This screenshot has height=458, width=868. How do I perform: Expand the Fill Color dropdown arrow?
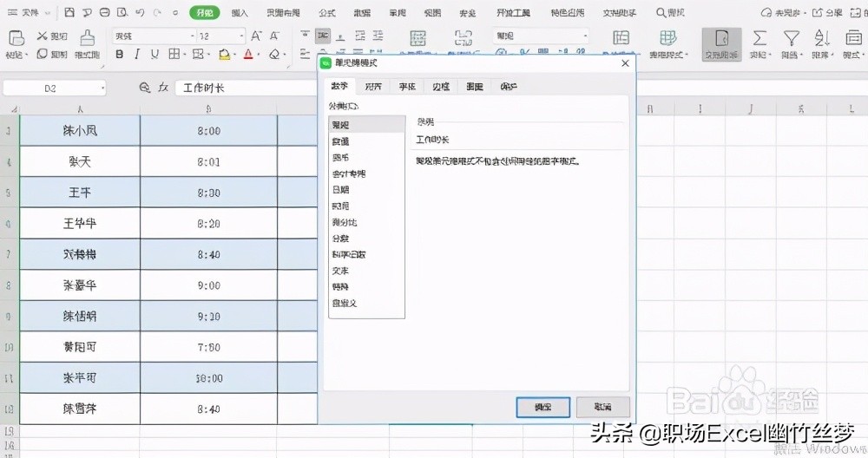(x=234, y=55)
